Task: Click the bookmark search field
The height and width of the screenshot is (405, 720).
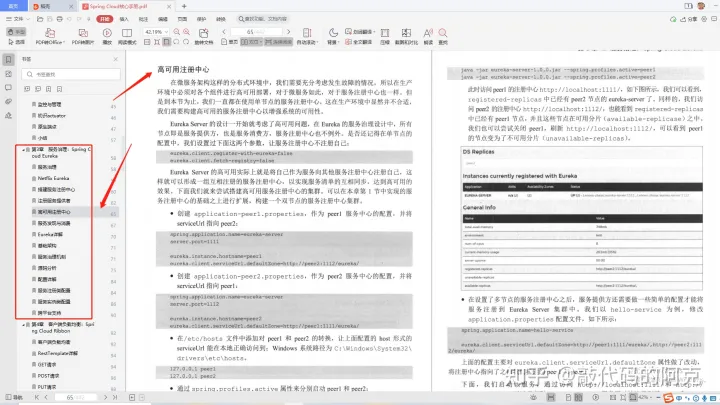Action: [71, 74]
